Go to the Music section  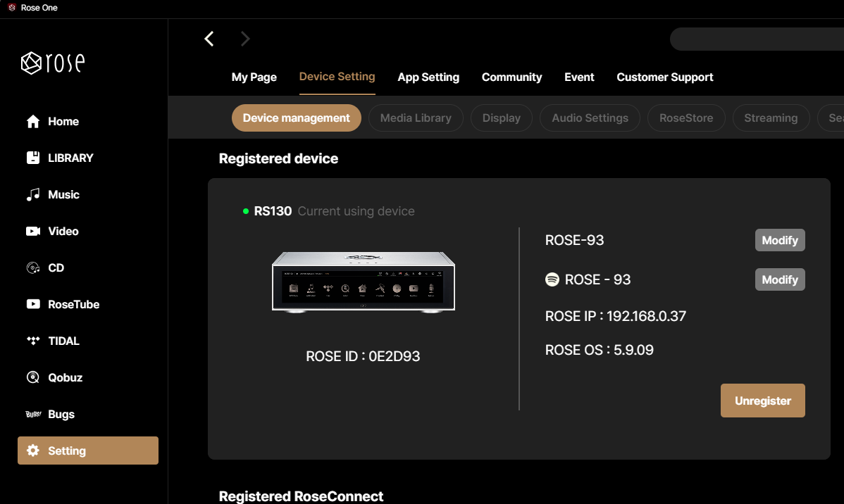(x=63, y=195)
